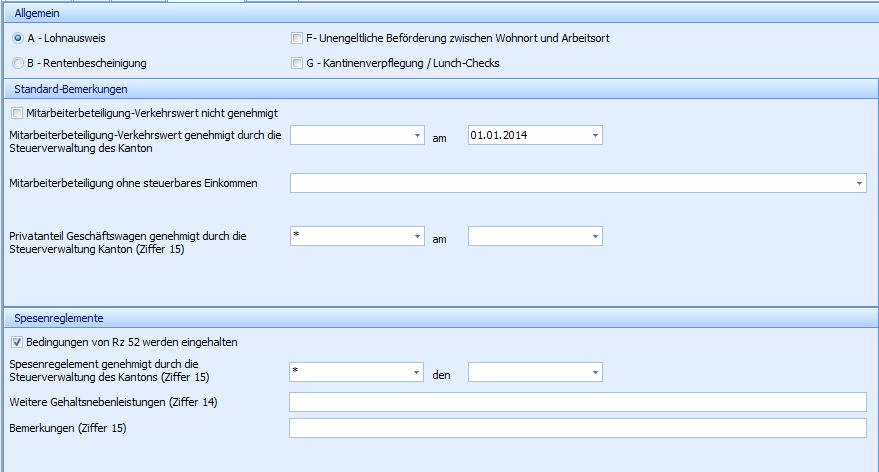Open the Privatanteil Geschäftswagen canton dropdown

point(416,236)
